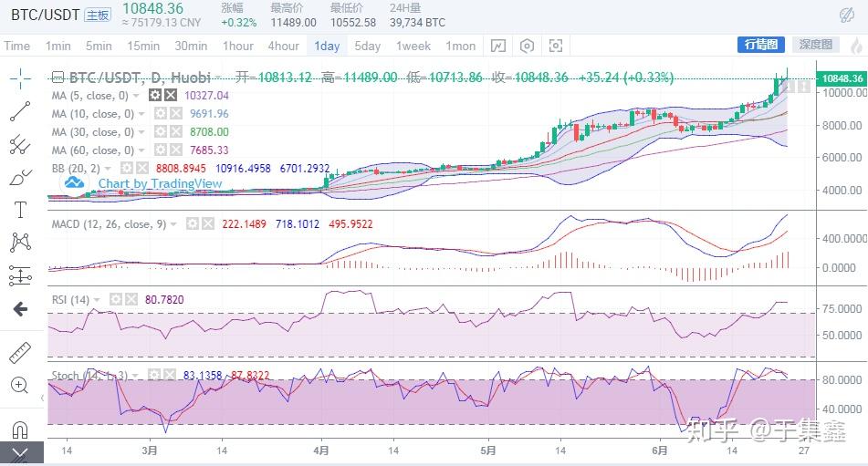Show the 深度图 depth chart
868x466 pixels.
(x=816, y=45)
